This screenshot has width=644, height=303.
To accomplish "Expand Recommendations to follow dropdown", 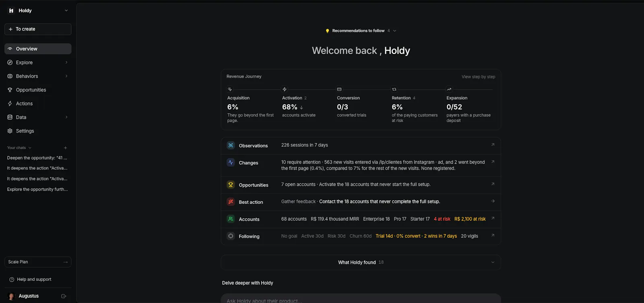I will pos(394,31).
